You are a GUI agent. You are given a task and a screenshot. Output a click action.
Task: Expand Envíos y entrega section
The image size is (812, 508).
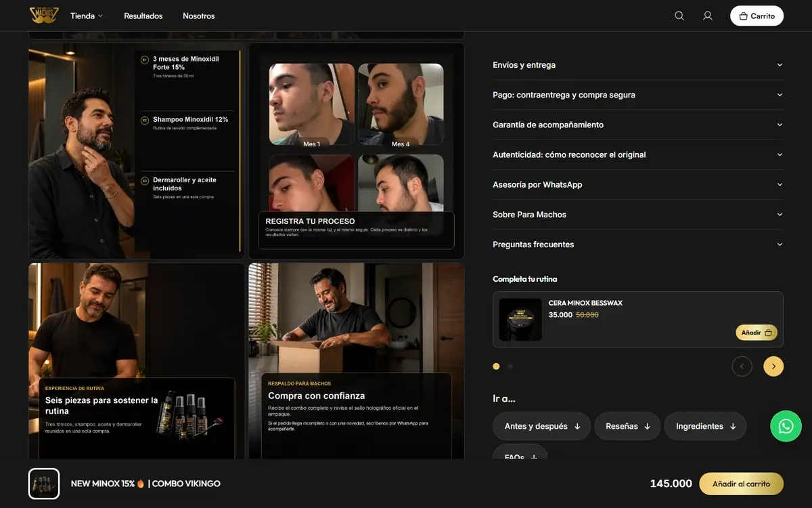[x=638, y=65]
